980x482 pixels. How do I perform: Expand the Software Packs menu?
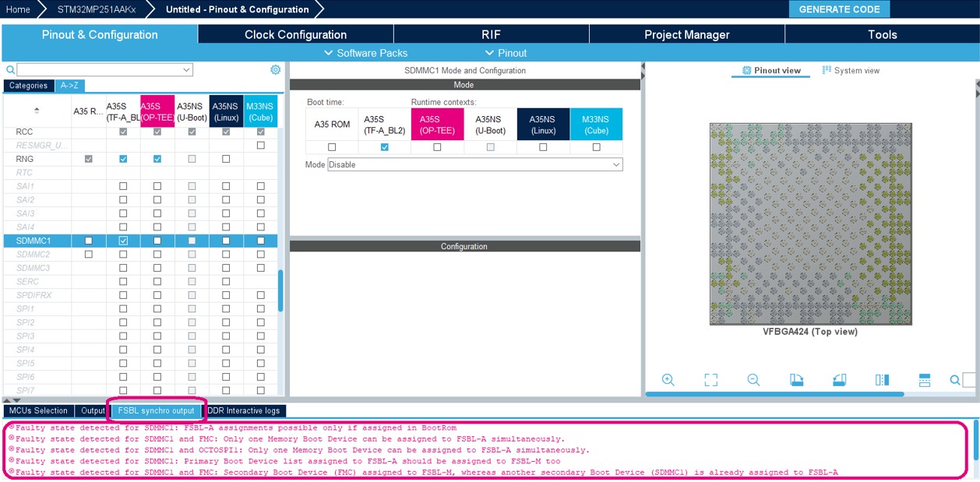pos(366,53)
